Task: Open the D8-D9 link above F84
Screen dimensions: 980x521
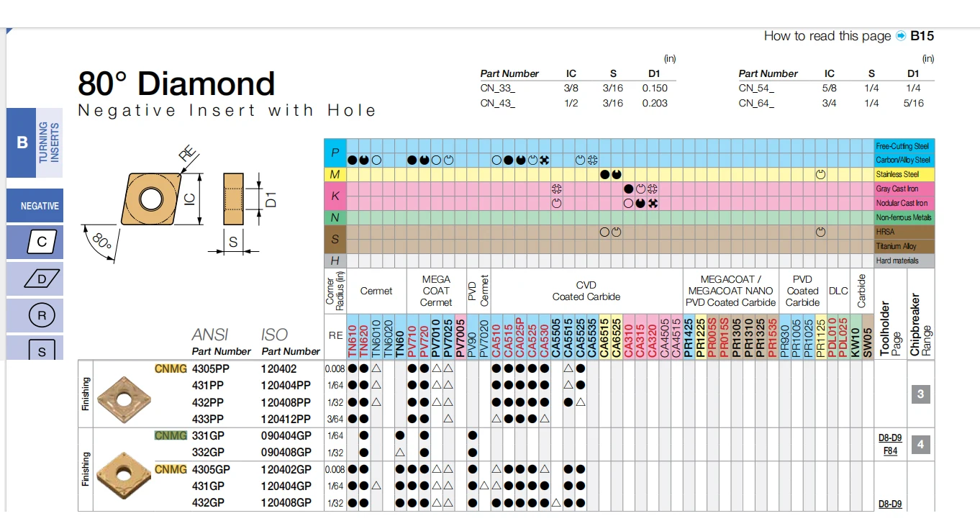Action: 890,438
